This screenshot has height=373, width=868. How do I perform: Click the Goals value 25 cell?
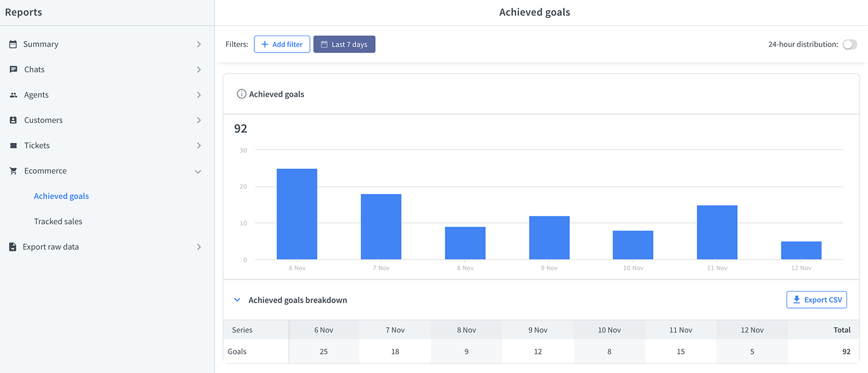tap(324, 351)
